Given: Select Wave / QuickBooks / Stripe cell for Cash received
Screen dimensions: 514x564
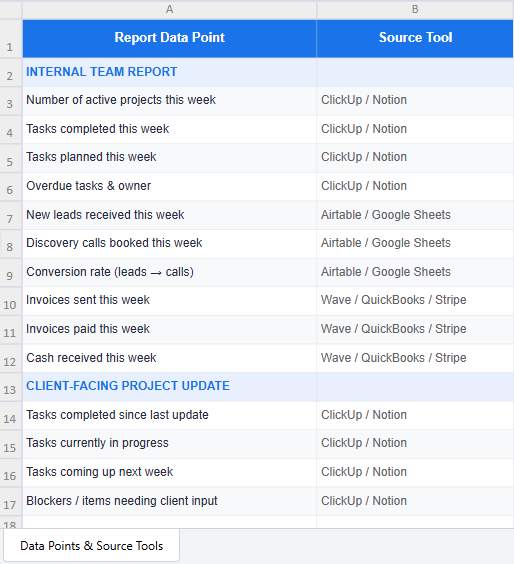Looking at the screenshot, I should 415,358.
